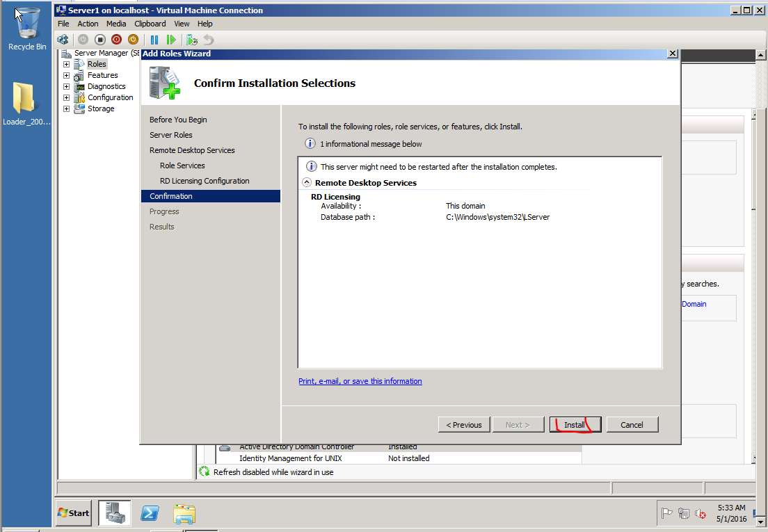
Task: Shut down the VM using red power icon
Action: click(x=117, y=40)
